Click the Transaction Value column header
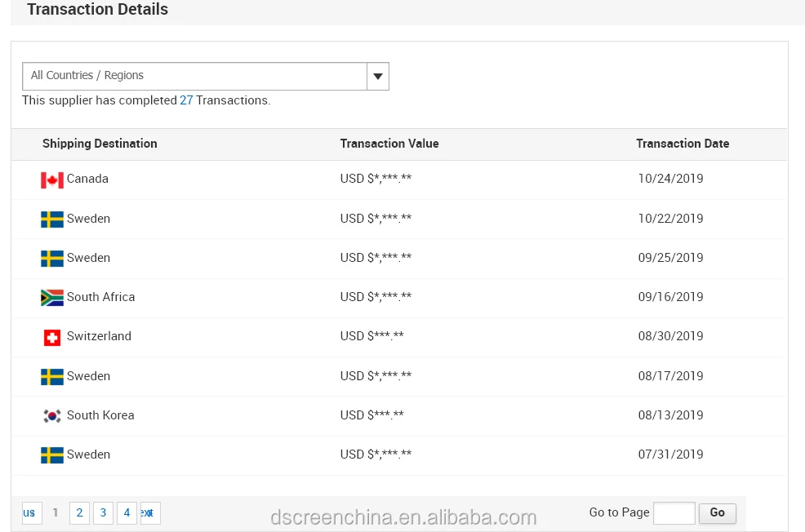 click(389, 144)
